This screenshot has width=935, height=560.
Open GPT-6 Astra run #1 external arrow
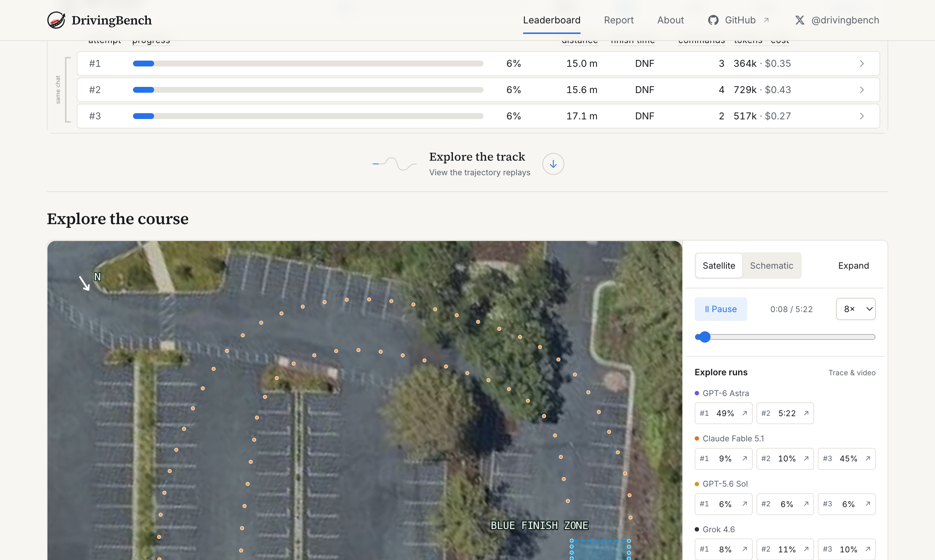pos(744,413)
